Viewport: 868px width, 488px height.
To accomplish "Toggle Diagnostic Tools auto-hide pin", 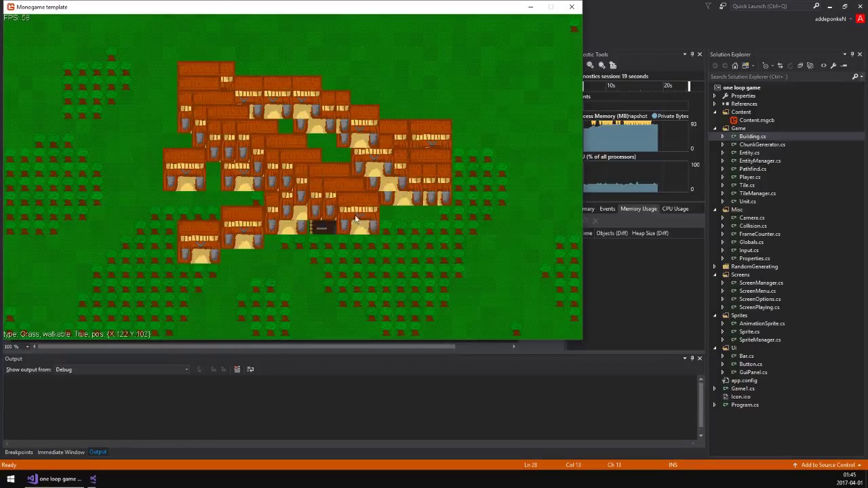I will [x=692, y=54].
